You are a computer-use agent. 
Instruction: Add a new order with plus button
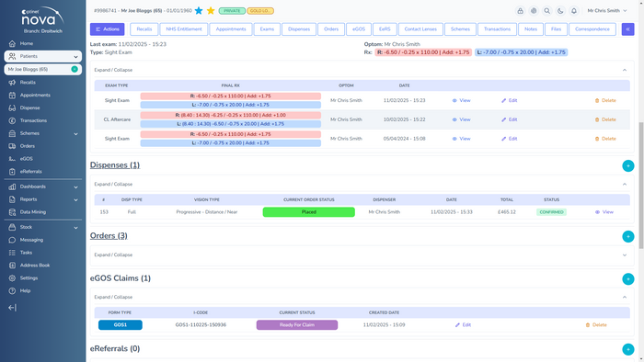click(x=628, y=236)
